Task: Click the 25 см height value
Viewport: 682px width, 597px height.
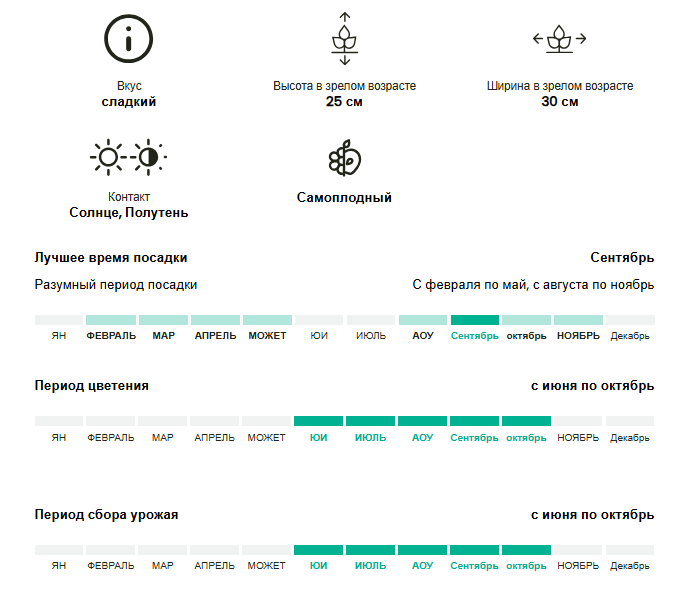Action: [344, 101]
